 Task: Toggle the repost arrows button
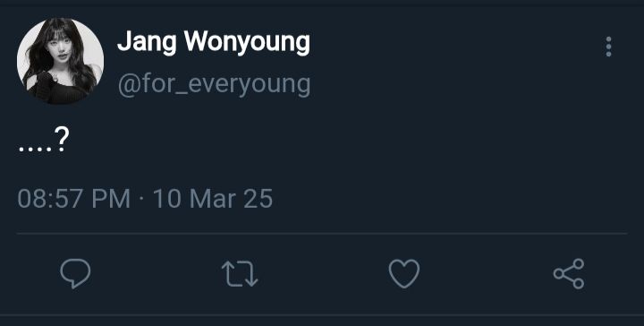(x=240, y=274)
